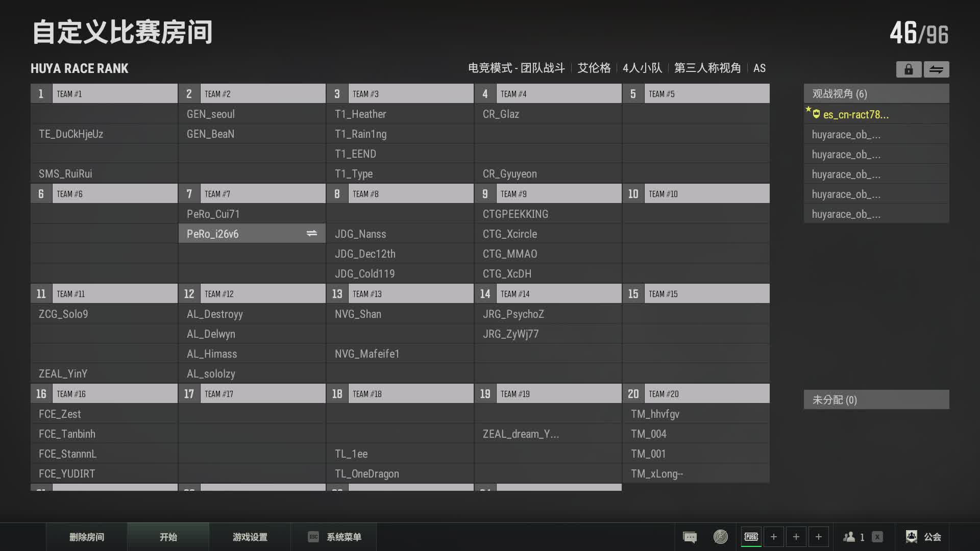Select the PUBG party slot icon
980x551 pixels.
[751, 537]
